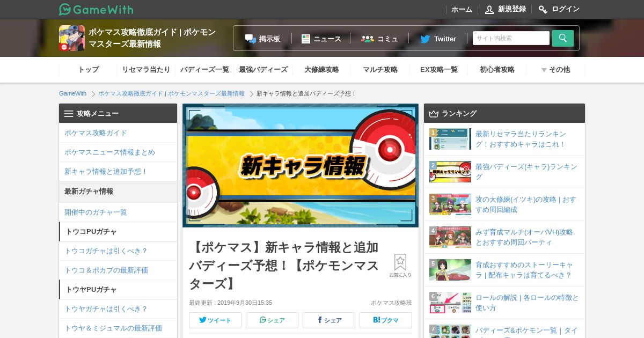Screen dimensions: 644x338
Task: Open the ニュース news icon
Action: [306, 39]
